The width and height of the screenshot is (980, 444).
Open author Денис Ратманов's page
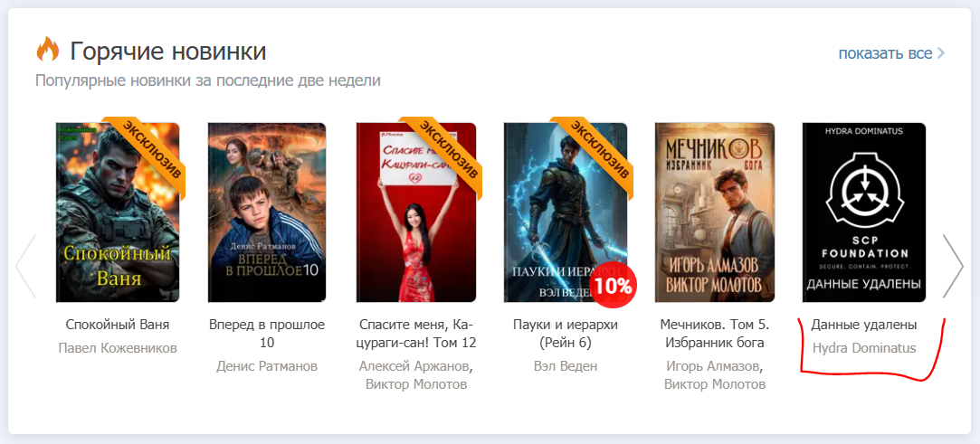[267, 366]
